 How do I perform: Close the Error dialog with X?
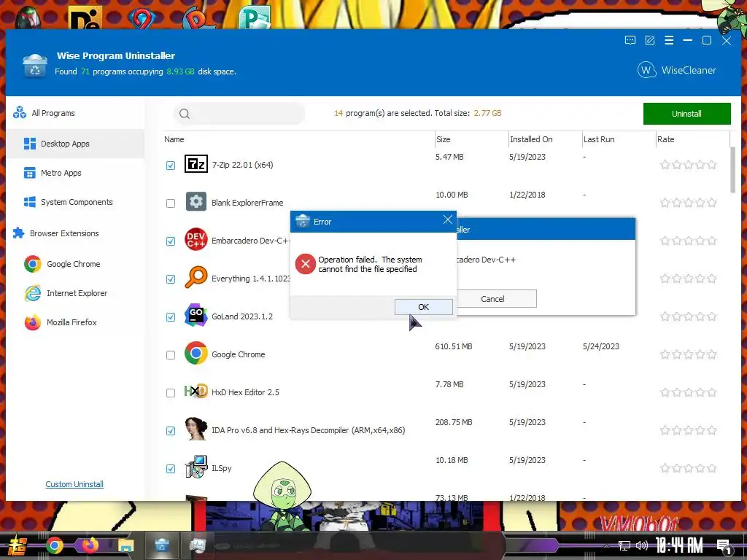click(x=447, y=219)
